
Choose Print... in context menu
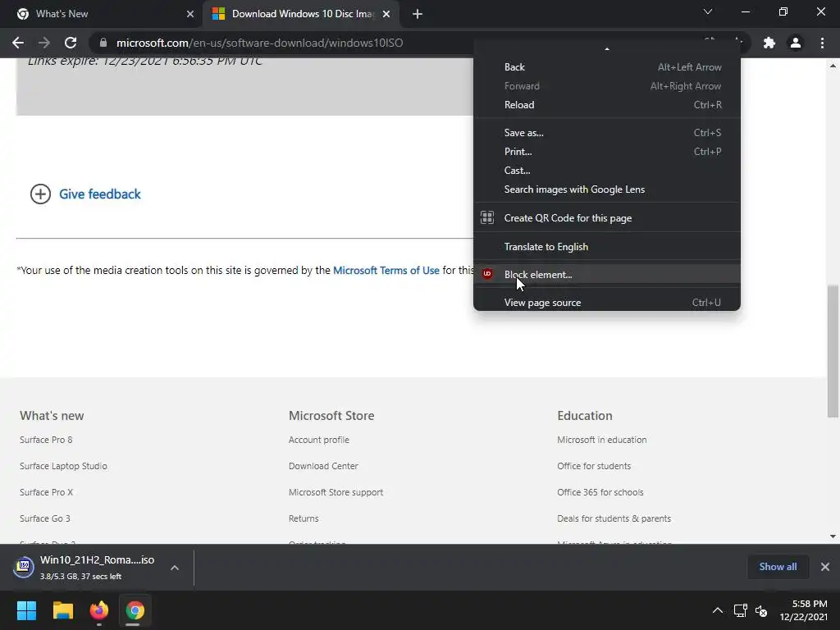(607, 152)
